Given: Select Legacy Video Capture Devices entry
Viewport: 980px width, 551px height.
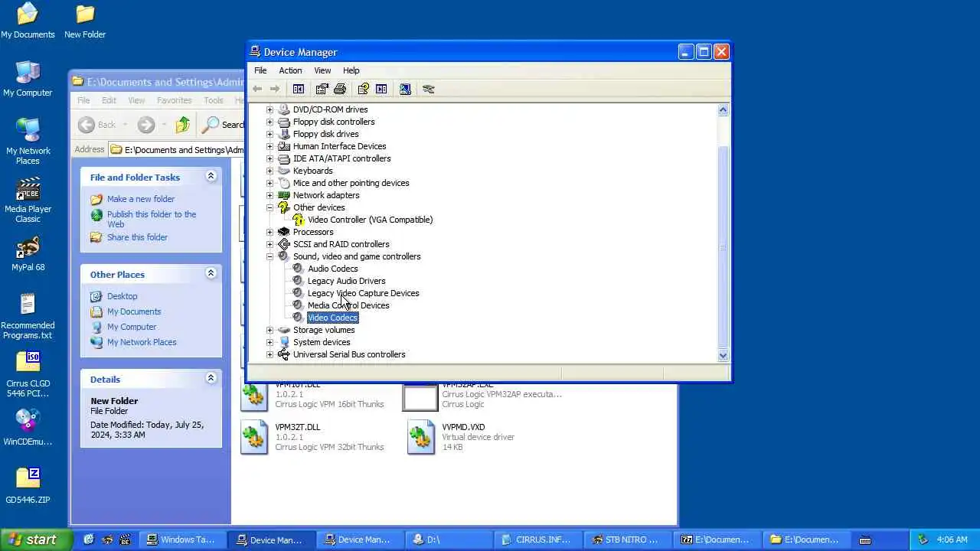Looking at the screenshot, I should click(363, 293).
